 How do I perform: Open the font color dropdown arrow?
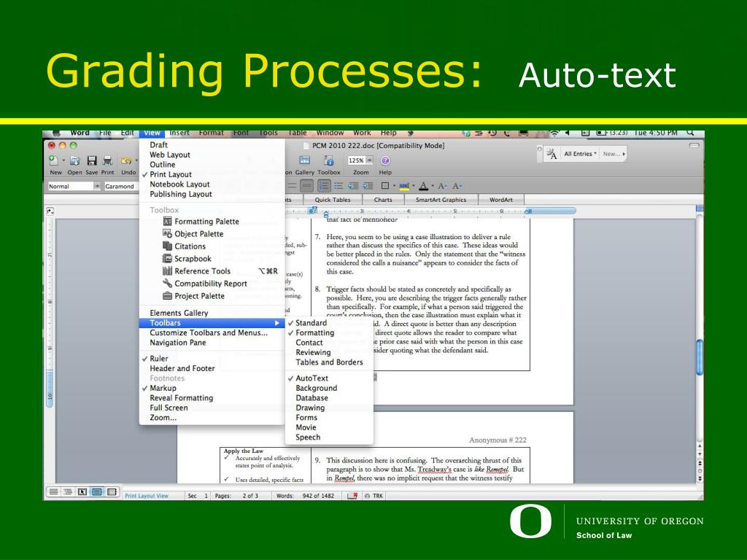(x=433, y=186)
